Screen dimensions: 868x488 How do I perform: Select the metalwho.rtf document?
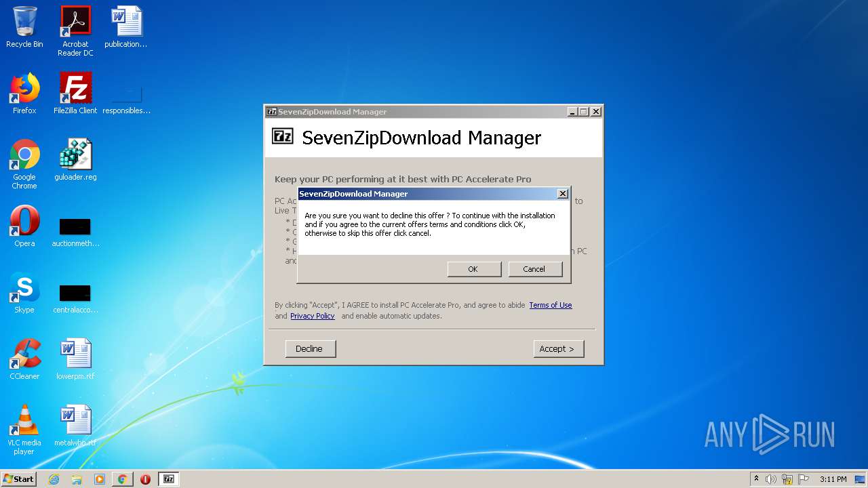(75, 426)
